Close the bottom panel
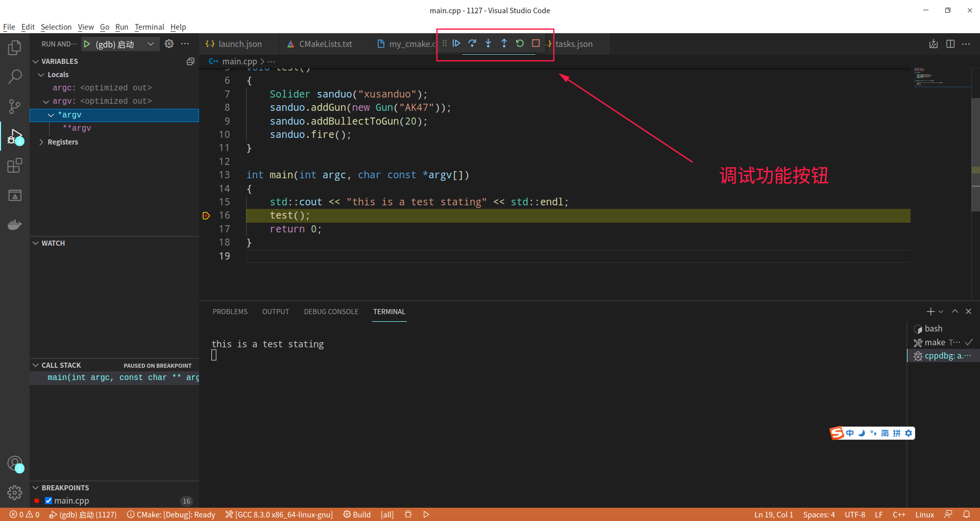Image resolution: width=980 pixels, height=521 pixels. pos(968,312)
